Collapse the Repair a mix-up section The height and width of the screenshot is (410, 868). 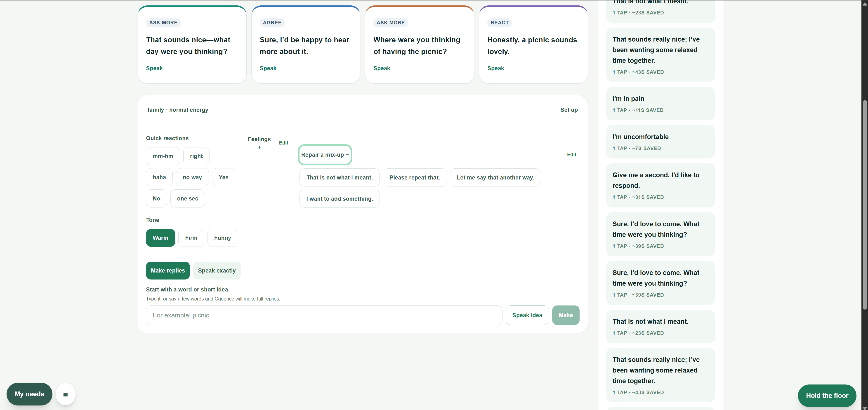(x=325, y=155)
